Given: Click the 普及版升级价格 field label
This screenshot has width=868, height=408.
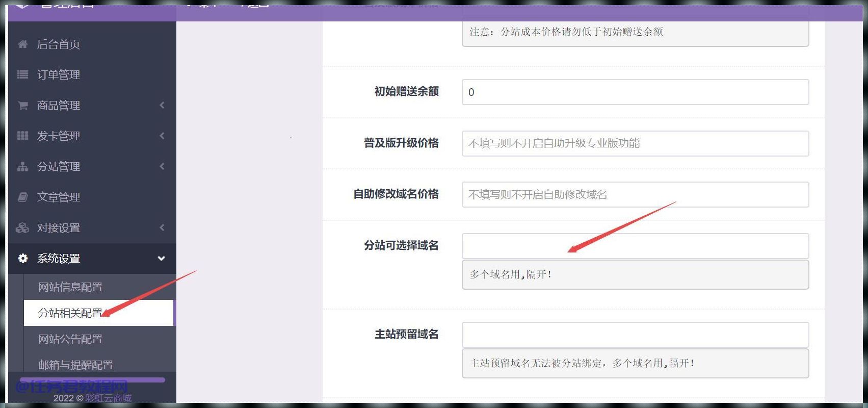Looking at the screenshot, I should 401,143.
